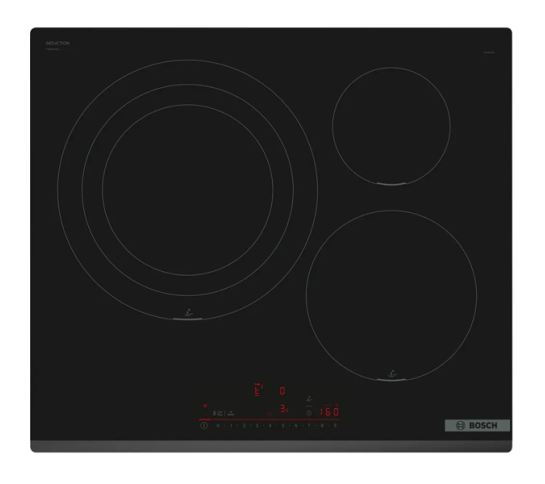Select the top red cooking zone display

pyautogui.click(x=258, y=390)
